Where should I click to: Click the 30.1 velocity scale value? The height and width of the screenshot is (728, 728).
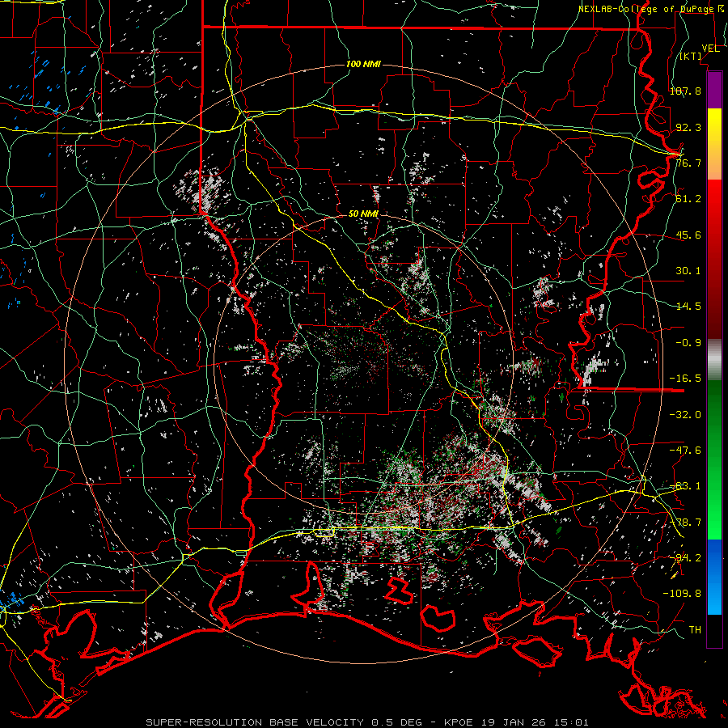[x=688, y=271]
